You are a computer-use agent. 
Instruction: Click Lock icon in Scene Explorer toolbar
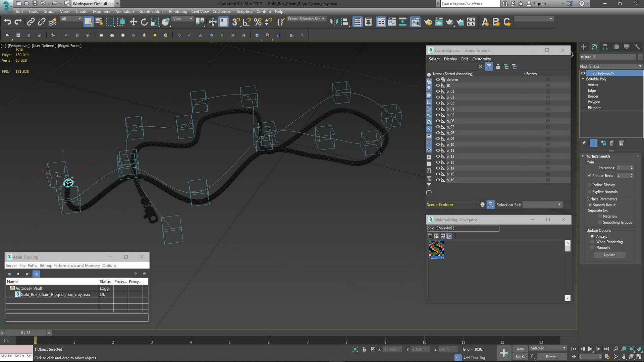(498, 67)
